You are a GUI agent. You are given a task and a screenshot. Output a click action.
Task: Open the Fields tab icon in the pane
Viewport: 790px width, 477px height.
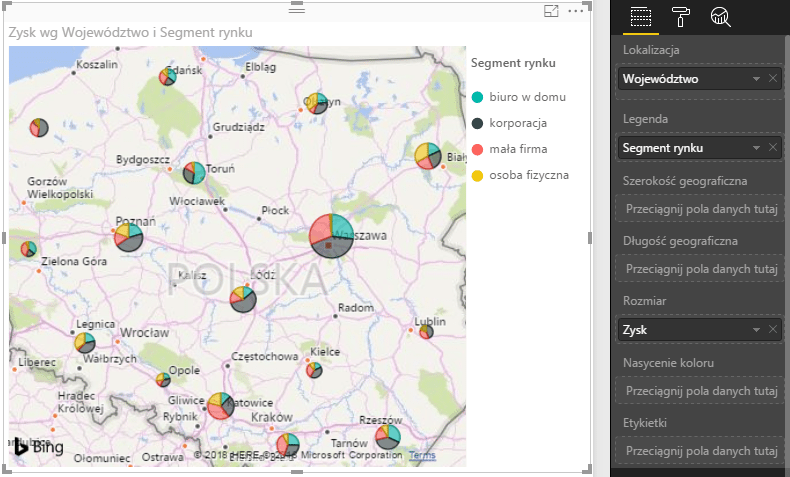tap(640, 16)
